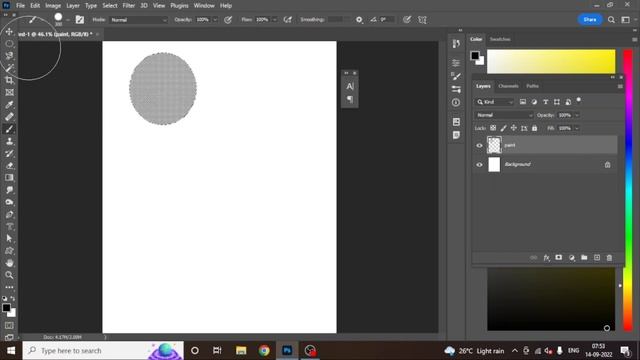This screenshot has width=640, height=360.
Task: Click the foreground color swatch in toolbar
Action: click(6, 308)
